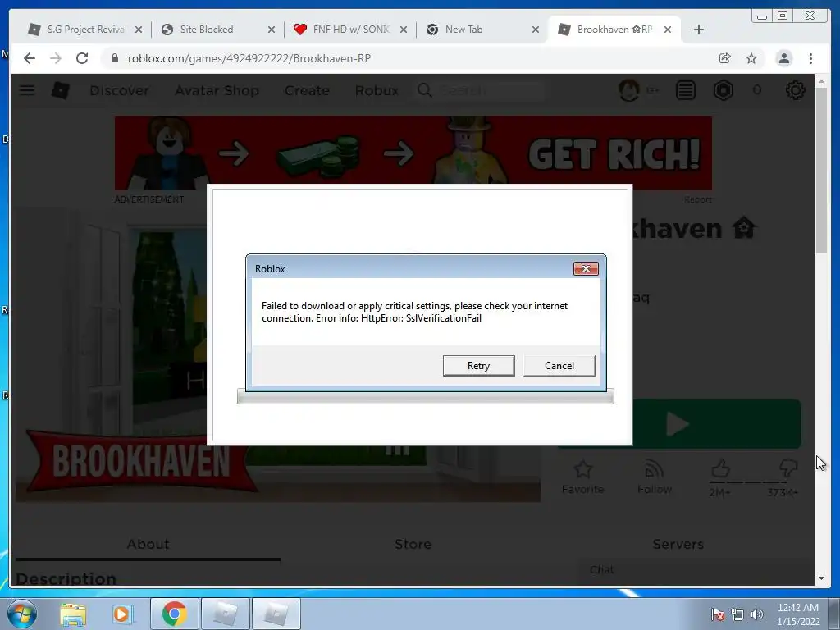Close the Brookhaven RP tab

point(668,30)
